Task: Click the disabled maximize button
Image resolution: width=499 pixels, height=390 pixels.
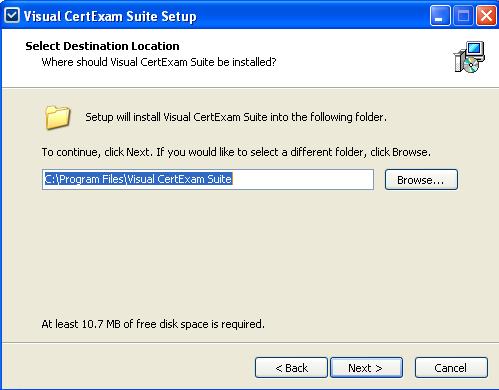Action: [463, 15]
